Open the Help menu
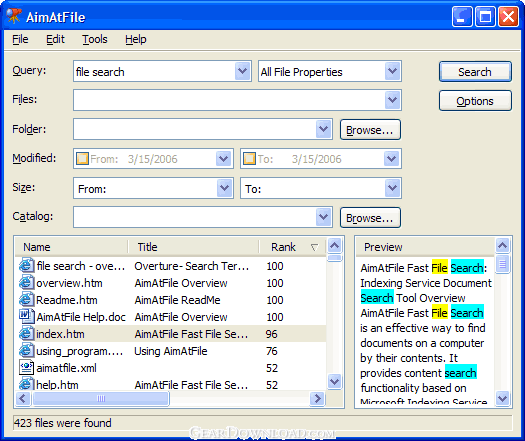 (x=136, y=39)
